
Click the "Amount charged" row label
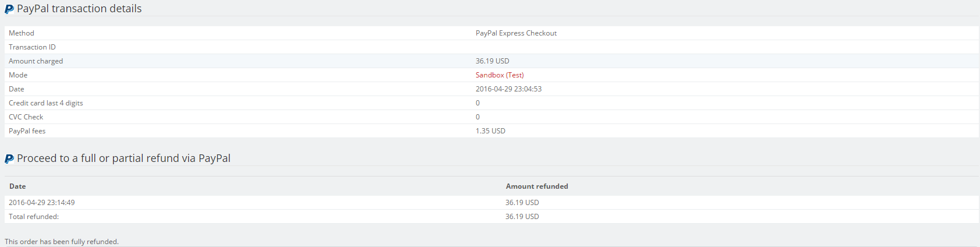[x=36, y=61]
